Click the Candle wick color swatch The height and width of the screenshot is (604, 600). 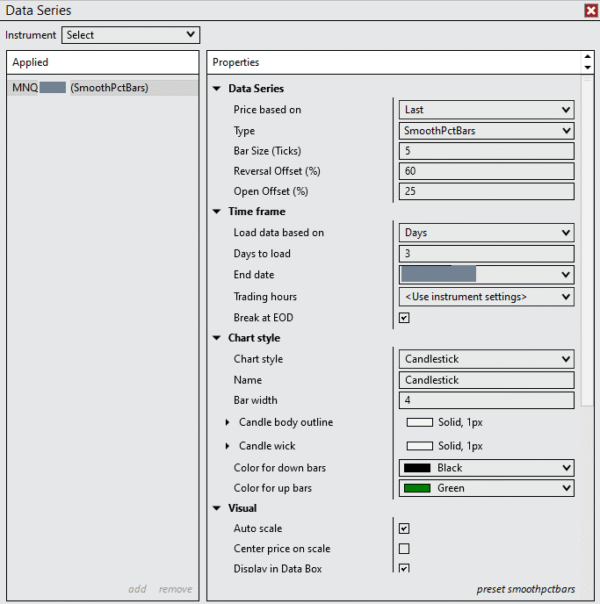[x=419, y=446]
